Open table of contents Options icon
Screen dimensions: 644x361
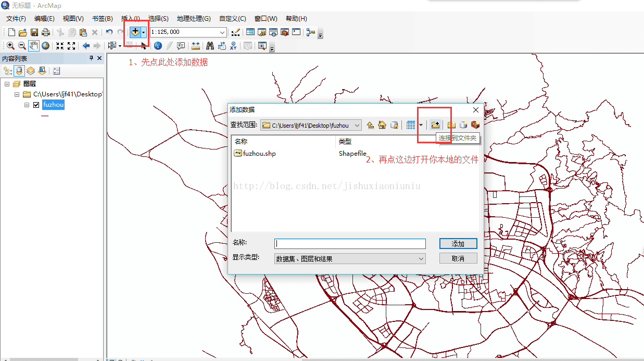(56, 71)
